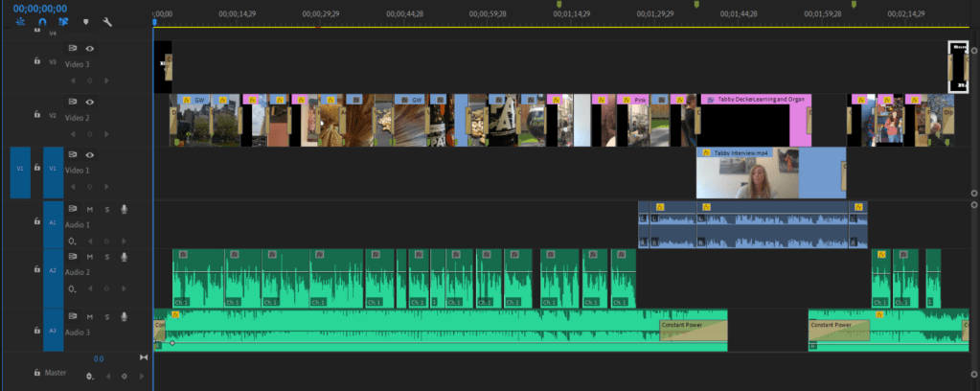Open Audio 2 keyframe display dropdown

point(73,288)
